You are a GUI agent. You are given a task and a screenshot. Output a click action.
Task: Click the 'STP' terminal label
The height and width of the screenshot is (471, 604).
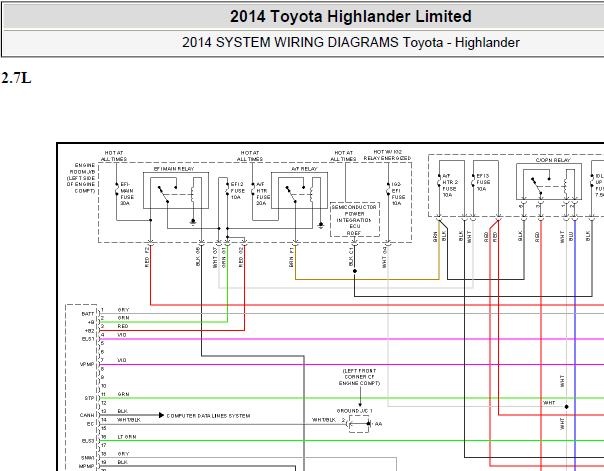click(89, 398)
